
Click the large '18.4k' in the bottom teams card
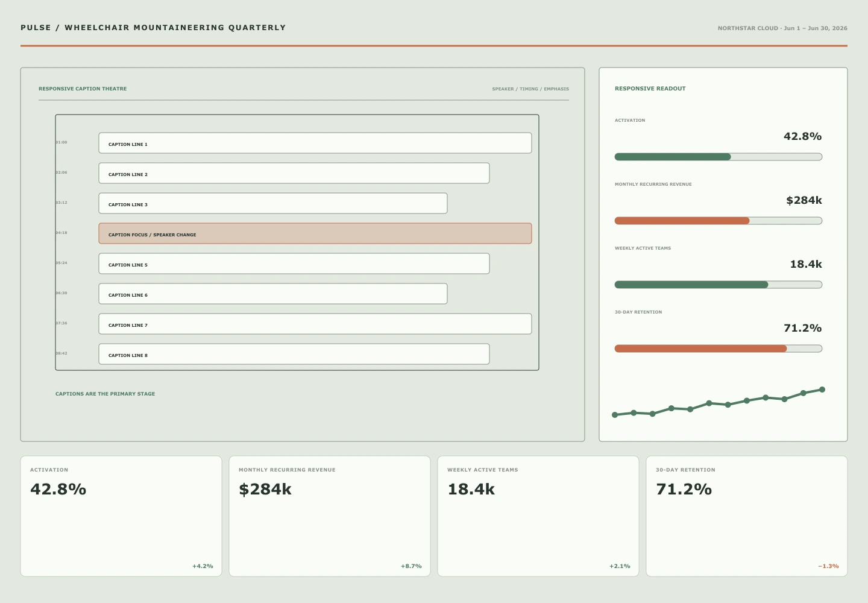[x=471, y=489]
